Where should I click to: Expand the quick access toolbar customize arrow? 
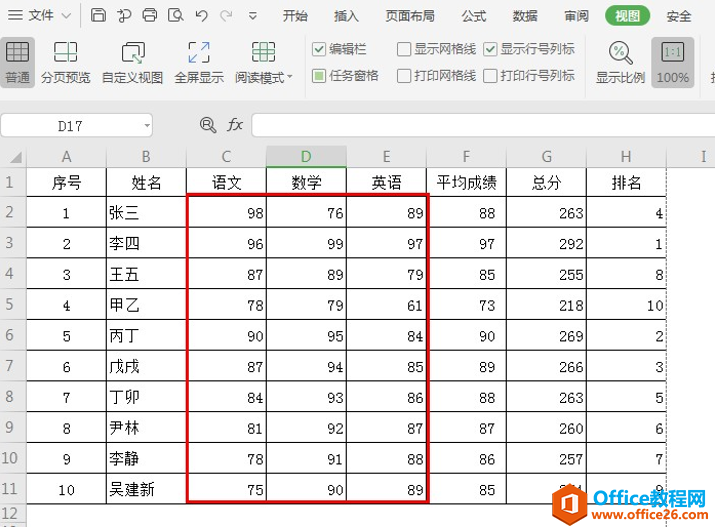(252, 16)
